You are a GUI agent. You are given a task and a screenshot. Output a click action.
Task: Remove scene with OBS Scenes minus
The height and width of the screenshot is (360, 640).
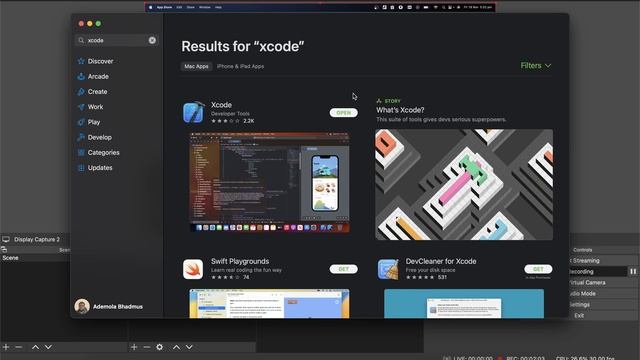[x=19, y=347]
